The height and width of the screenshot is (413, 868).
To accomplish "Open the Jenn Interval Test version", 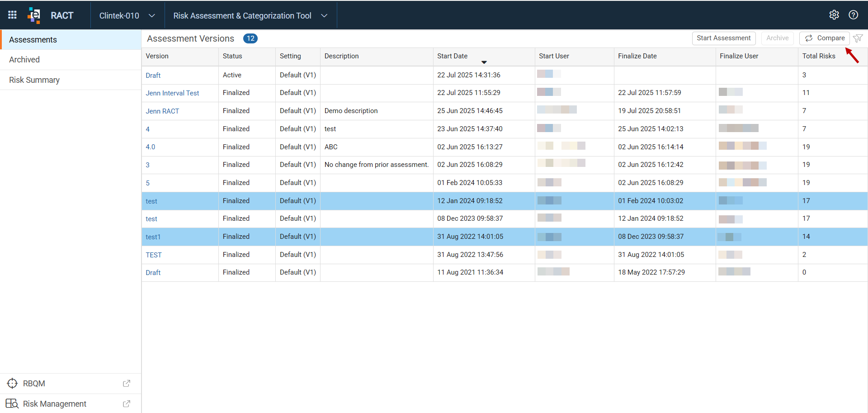I will (x=172, y=93).
